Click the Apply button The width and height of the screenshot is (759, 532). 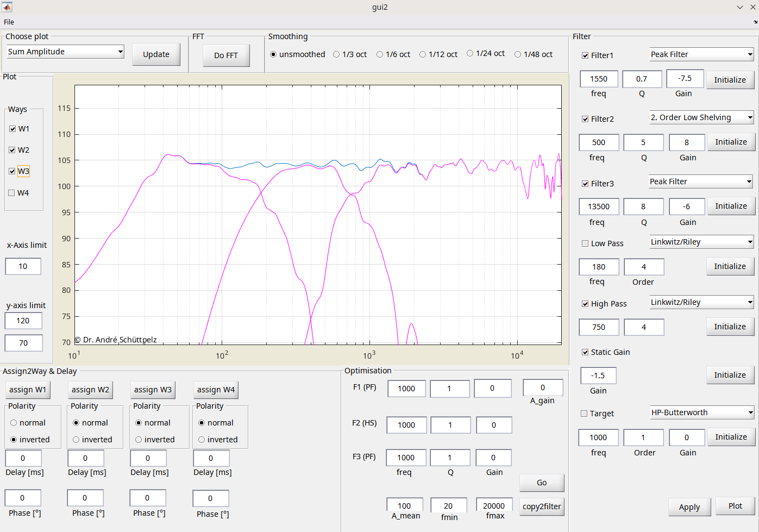coord(689,507)
